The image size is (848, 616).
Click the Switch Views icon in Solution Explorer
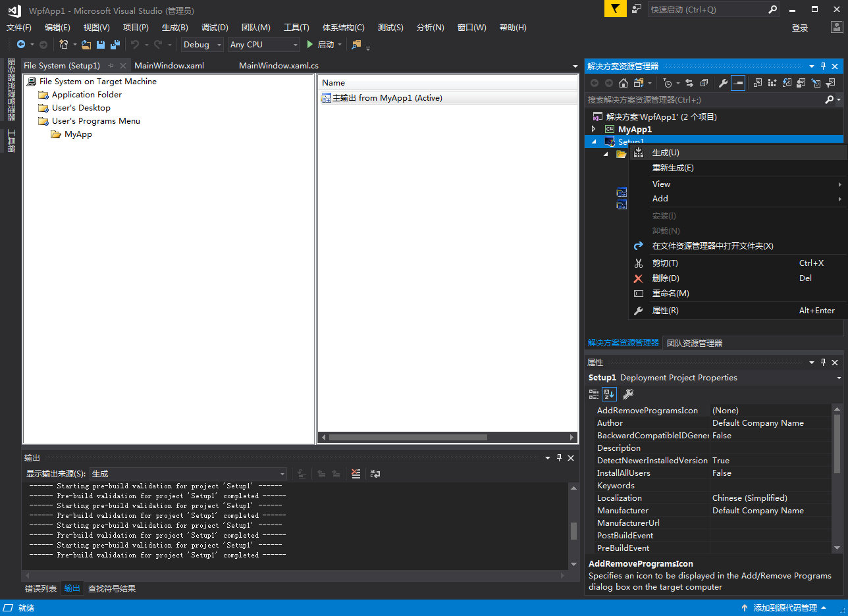click(638, 83)
